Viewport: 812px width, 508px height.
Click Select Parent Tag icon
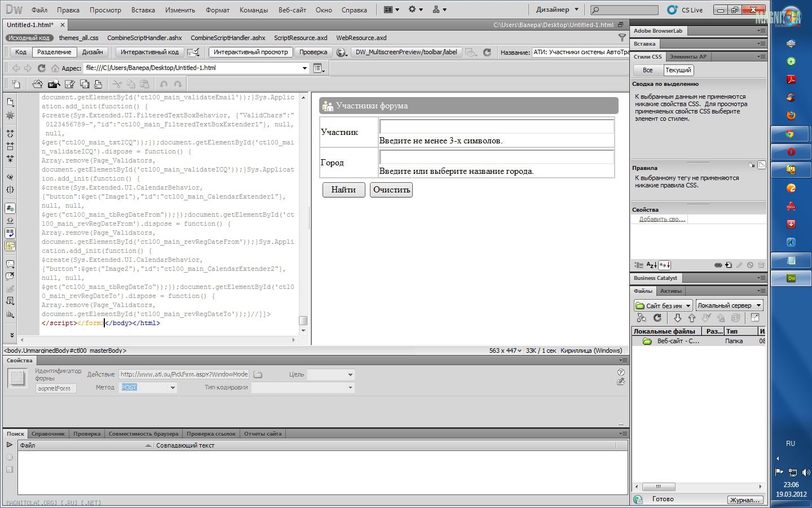click(10, 177)
